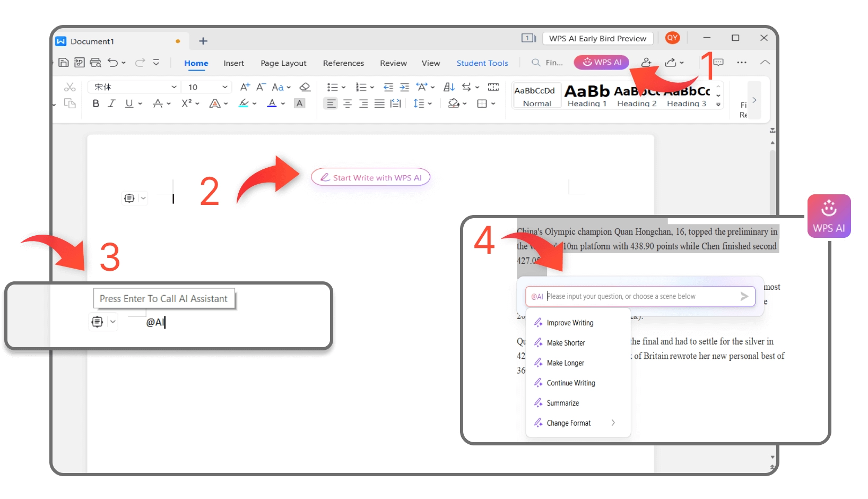Switch to the Insert tab
This screenshot has height=499, width=868.
pos(233,63)
